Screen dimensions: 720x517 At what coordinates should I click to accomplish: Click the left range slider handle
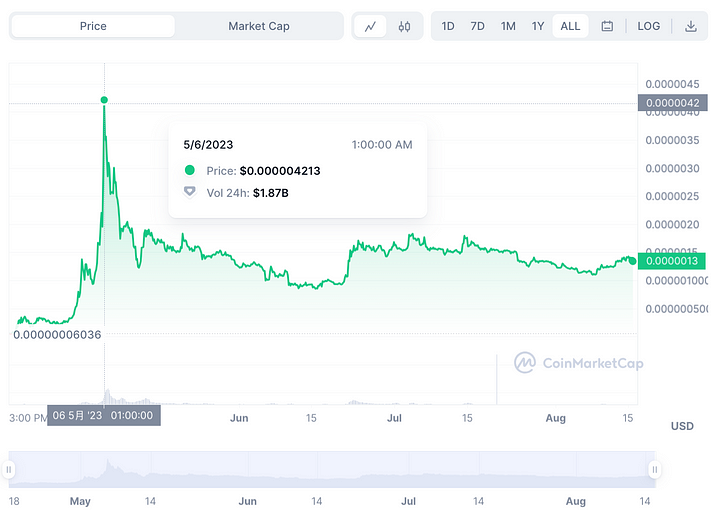coord(10,469)
